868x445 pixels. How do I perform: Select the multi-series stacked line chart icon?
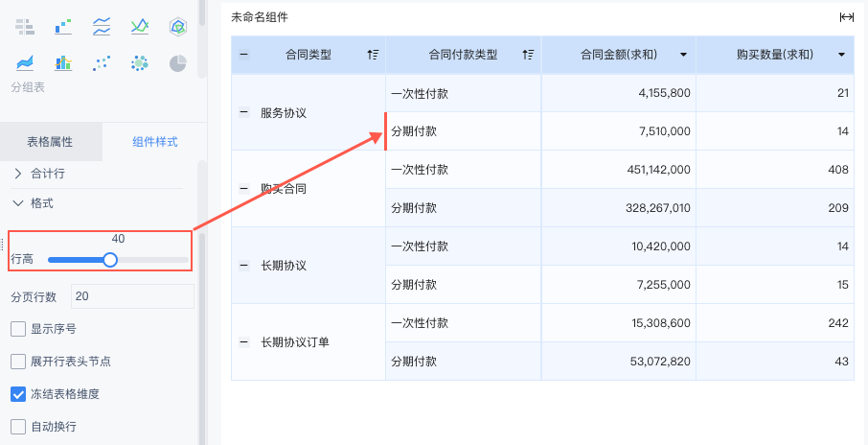pyautogui.click(x=102, y=26)
